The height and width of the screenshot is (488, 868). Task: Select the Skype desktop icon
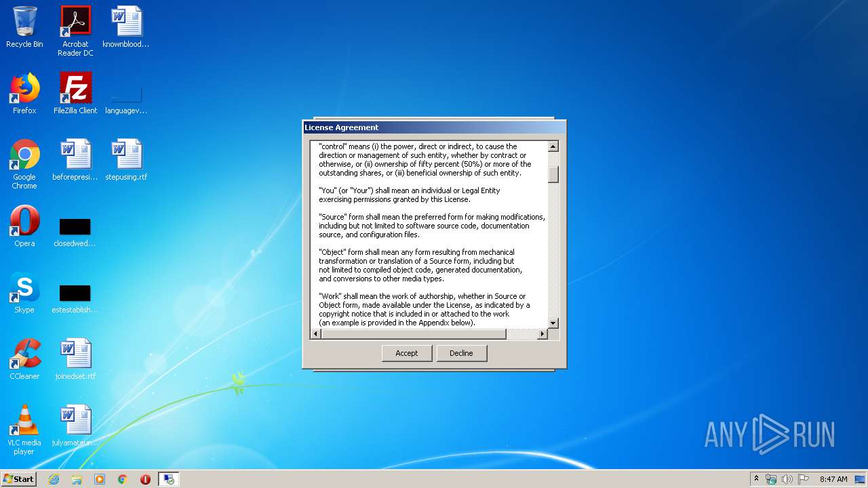(x=24, y=293)
